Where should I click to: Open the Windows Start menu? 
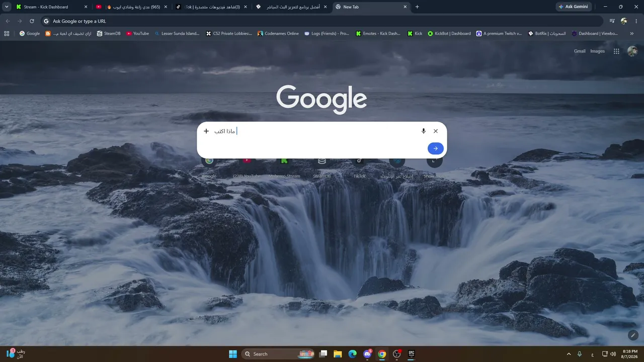click(233, 354)
